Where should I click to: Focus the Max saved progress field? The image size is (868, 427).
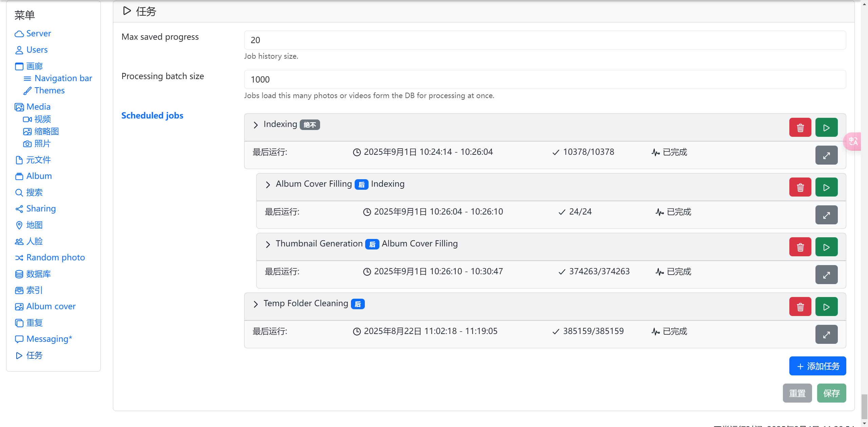tap(545, 40)
